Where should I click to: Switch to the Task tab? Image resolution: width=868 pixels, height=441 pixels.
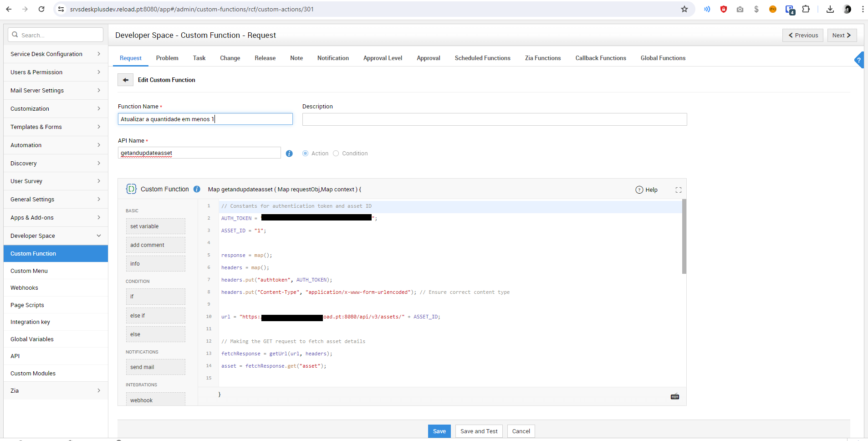tap(199, 58)
